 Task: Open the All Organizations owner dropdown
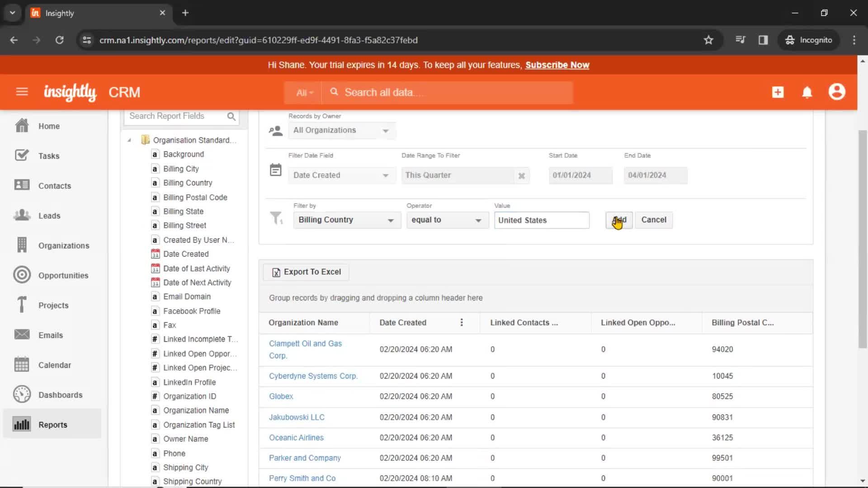tap(342, 130)
